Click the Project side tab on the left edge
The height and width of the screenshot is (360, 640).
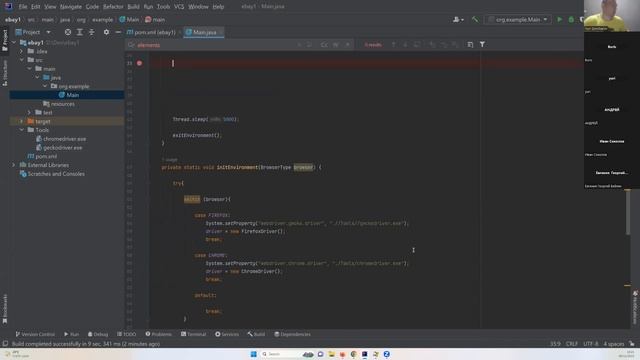pos(5,40)
